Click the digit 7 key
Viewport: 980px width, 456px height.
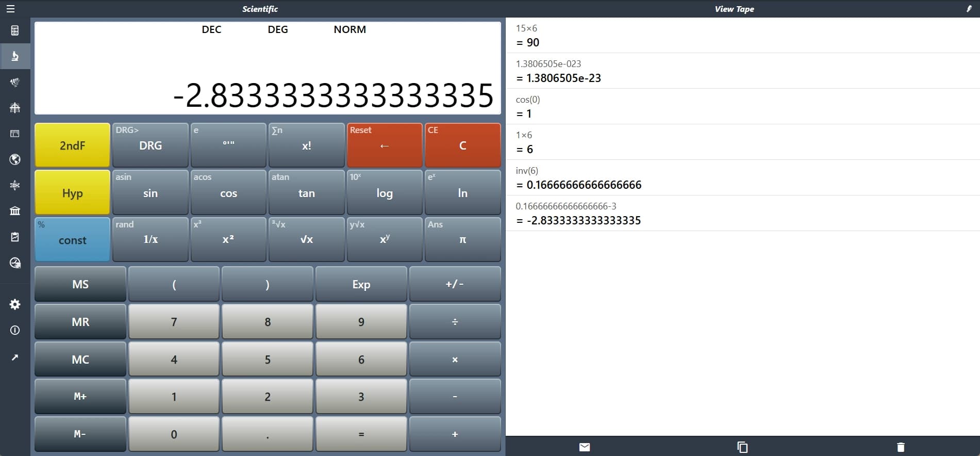174,321
